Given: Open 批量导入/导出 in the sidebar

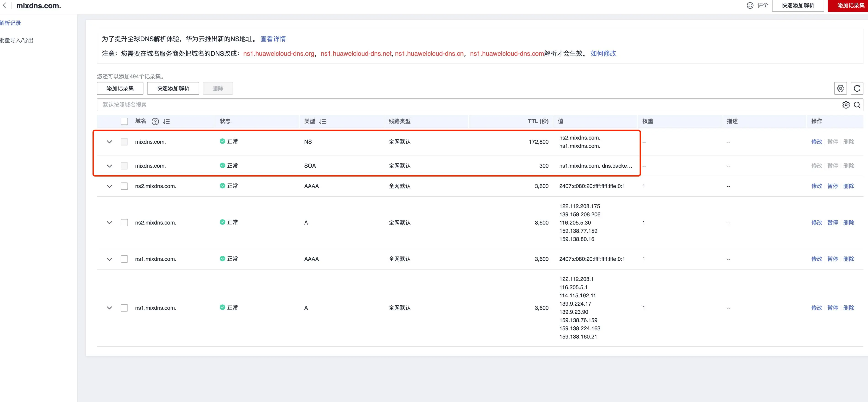Looking at the screenshot, I should [x=16, y=40].
